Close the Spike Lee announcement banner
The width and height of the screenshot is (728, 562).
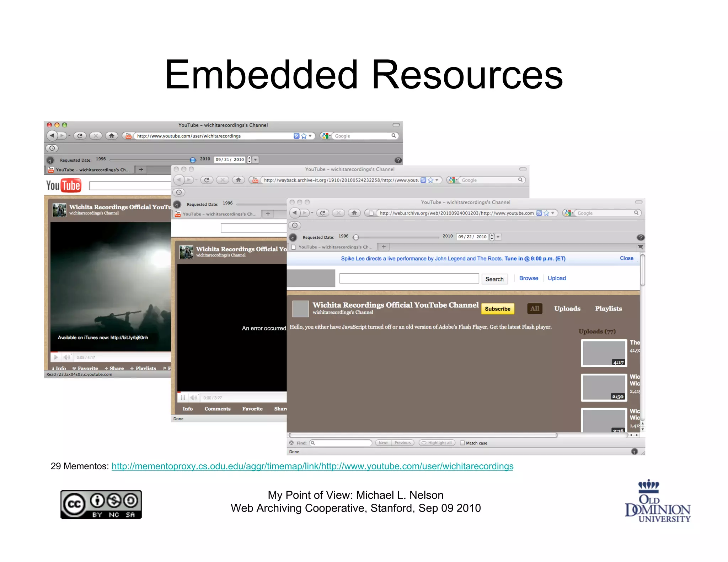click(x=626, y=258)
